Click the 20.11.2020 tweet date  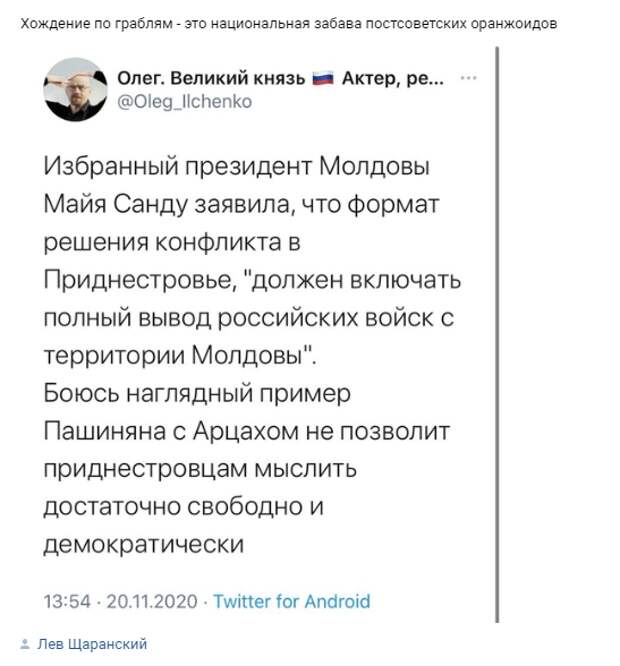point(152,602)
